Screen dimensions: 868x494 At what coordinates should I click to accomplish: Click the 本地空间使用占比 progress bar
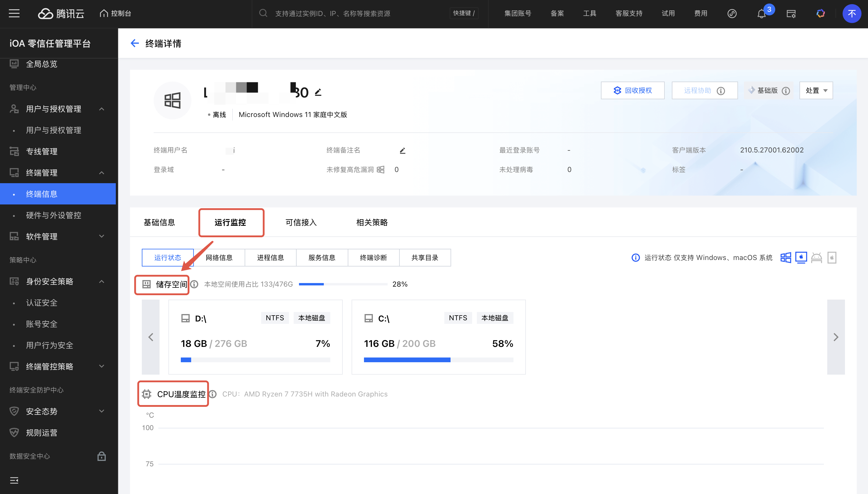click(343, 284)
